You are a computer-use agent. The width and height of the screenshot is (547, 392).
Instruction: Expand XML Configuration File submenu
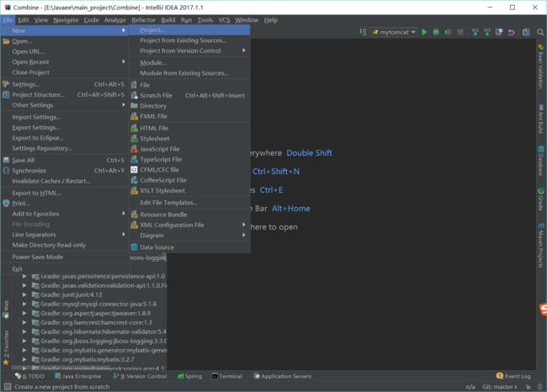pyautogui.click(x=189, y=225)
